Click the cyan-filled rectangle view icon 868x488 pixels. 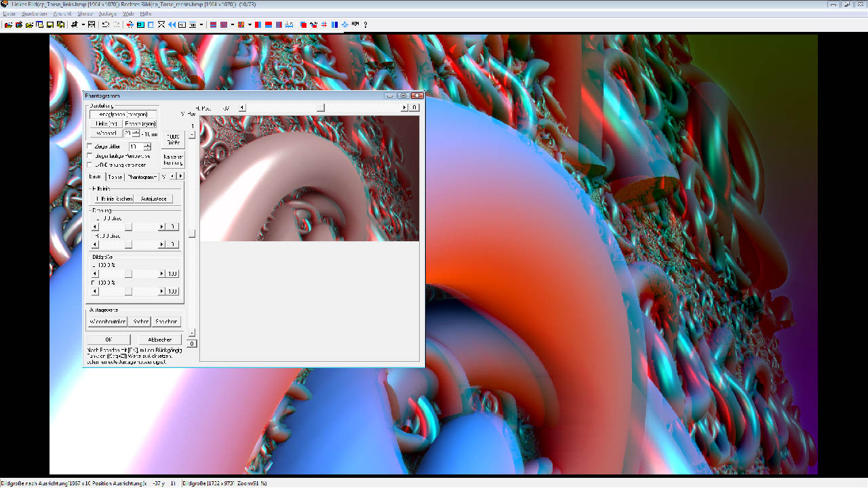140,24
